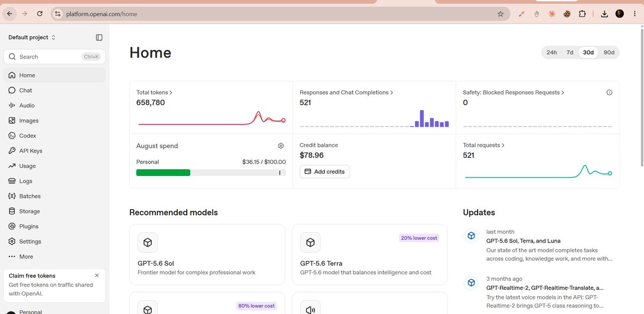Focus the sidebar Search field
Image resolution: width=644 pixels, height=314 pixels.
55,56
